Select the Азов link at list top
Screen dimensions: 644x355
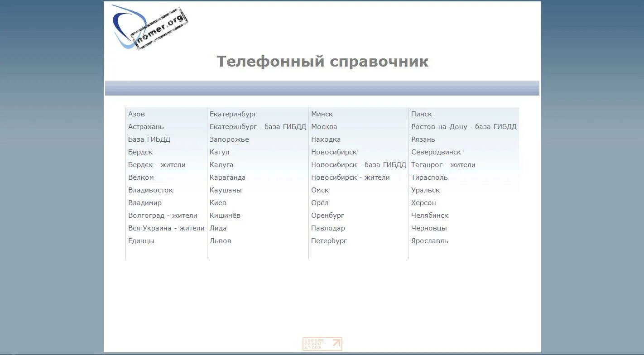click(136, 114)
